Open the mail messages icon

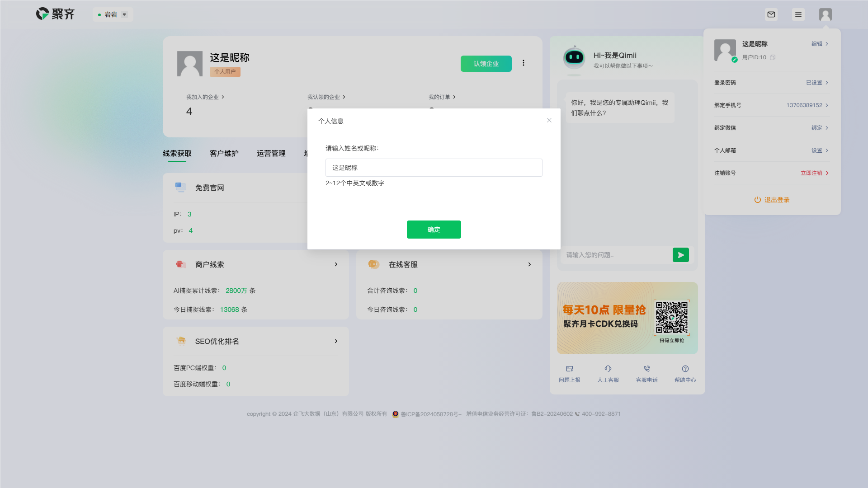click(771, 14)
